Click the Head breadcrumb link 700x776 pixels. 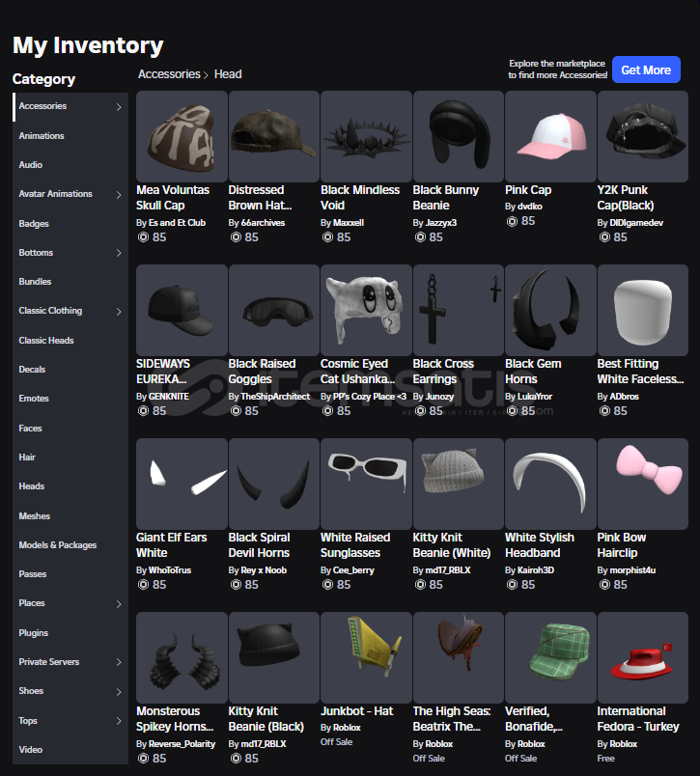coord(228,74)
